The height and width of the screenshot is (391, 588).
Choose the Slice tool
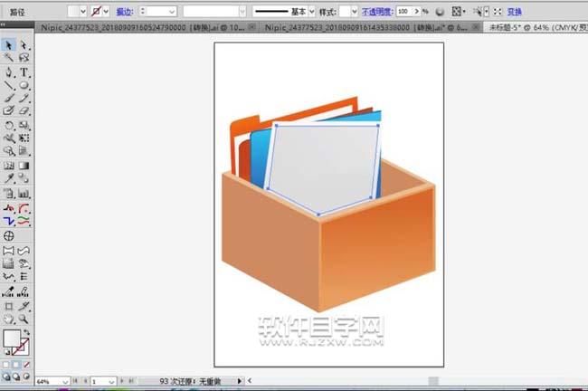point(24,306)
